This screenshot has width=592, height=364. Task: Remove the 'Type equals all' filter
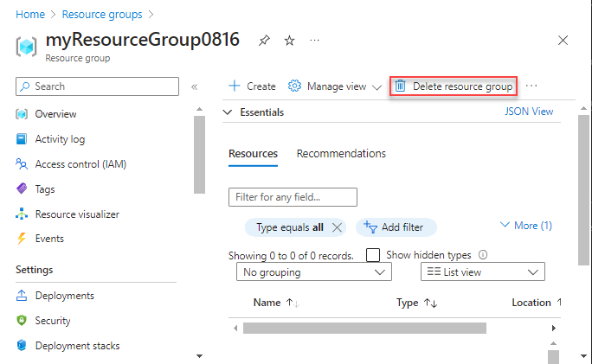point(338,227)
